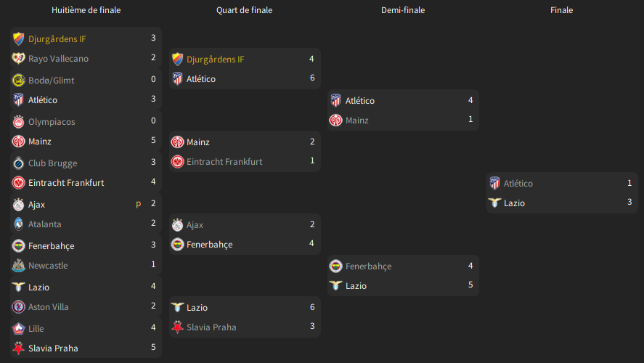Click the Slavia Praha star logo in quarter-final
This screenshot has width=644, height=363.
(177, 327)
